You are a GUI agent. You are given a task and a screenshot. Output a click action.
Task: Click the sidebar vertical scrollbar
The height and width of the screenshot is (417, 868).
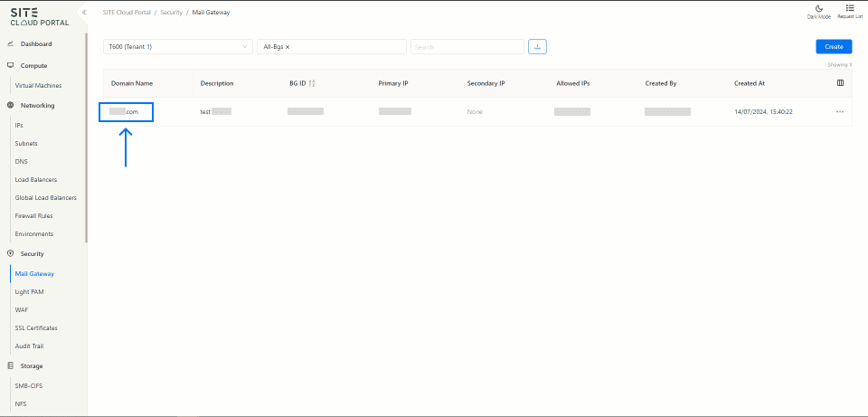pos(86,136)
